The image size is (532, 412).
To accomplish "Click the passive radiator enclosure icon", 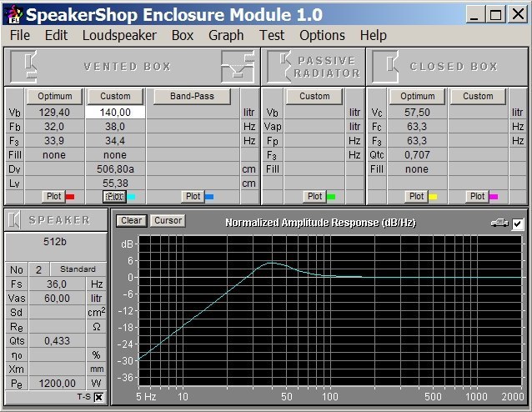I will pyautogui.click(x=279, y=67).
